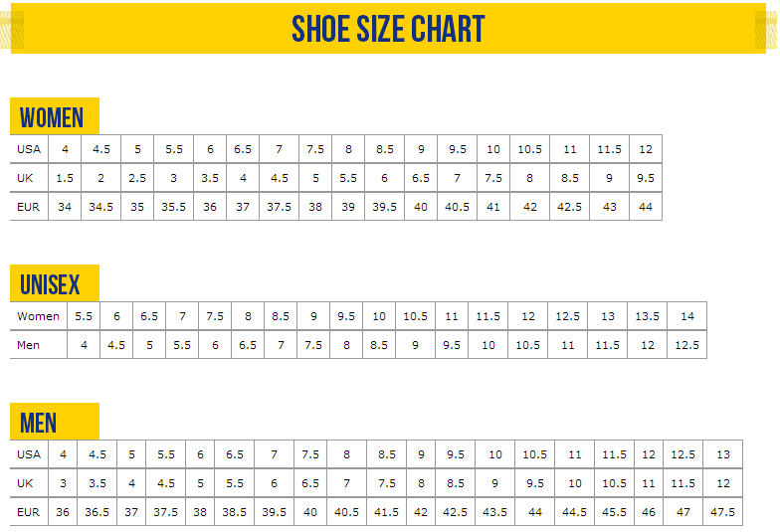The width and height of the screenshot is (780, 532).
Task: Select EUR 42.5 cell in Women's table
Action: (x=569, y=206)
